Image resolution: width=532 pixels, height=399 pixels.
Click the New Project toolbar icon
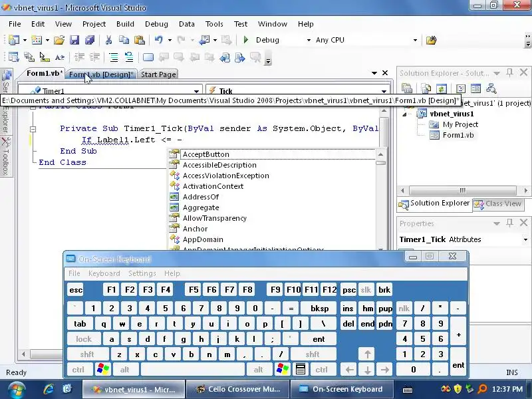coord(13,40)
